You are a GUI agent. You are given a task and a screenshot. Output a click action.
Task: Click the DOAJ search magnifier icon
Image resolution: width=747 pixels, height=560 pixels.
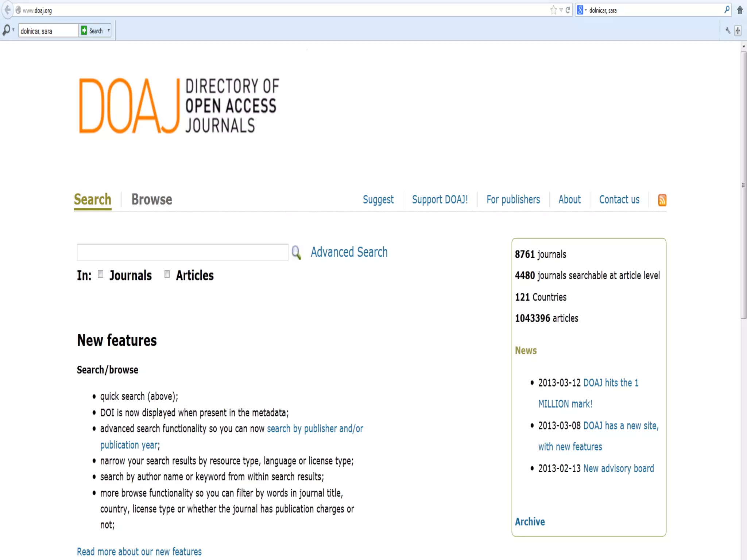(296, 252)
